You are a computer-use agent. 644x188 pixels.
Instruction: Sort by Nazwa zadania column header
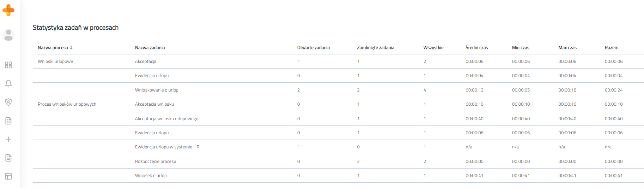(x=150, y=47)
